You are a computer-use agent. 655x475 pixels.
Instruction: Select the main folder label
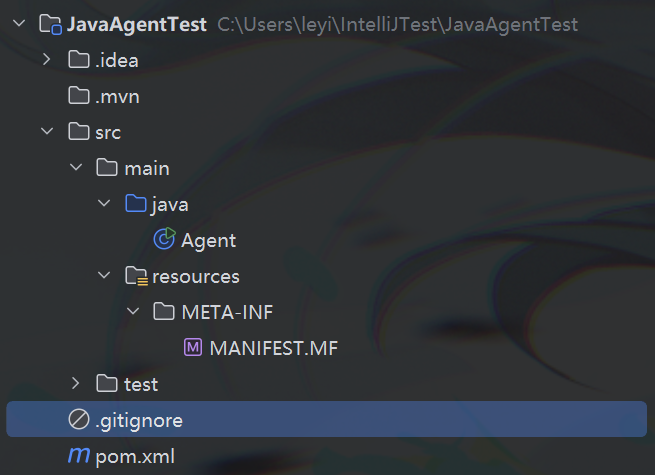coord(146,168)
